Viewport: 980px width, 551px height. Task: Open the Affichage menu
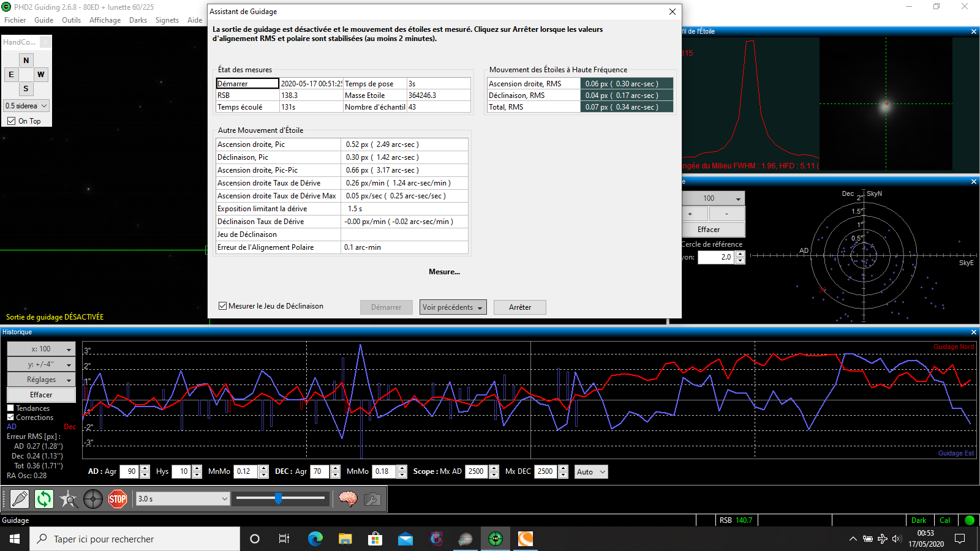pos(105,20)
